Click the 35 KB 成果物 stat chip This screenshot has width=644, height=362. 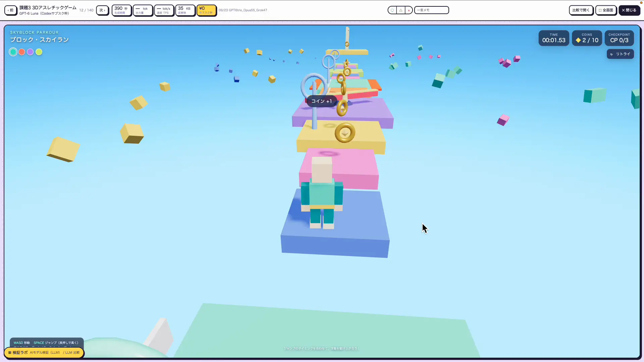point(185,10)
